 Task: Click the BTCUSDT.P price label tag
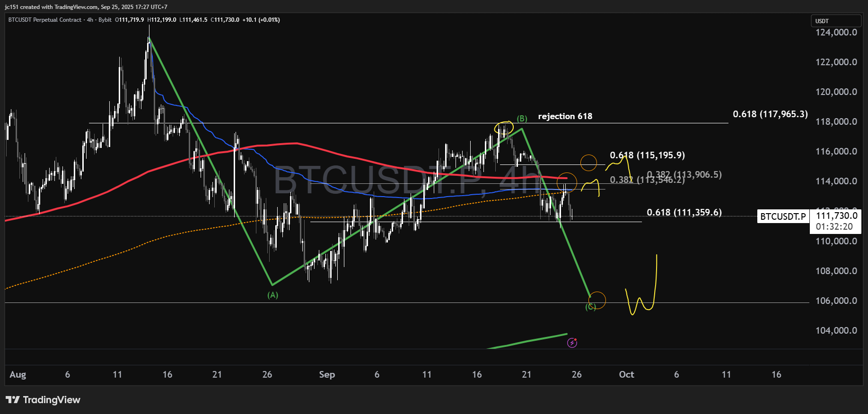click(x=783, y=216)
